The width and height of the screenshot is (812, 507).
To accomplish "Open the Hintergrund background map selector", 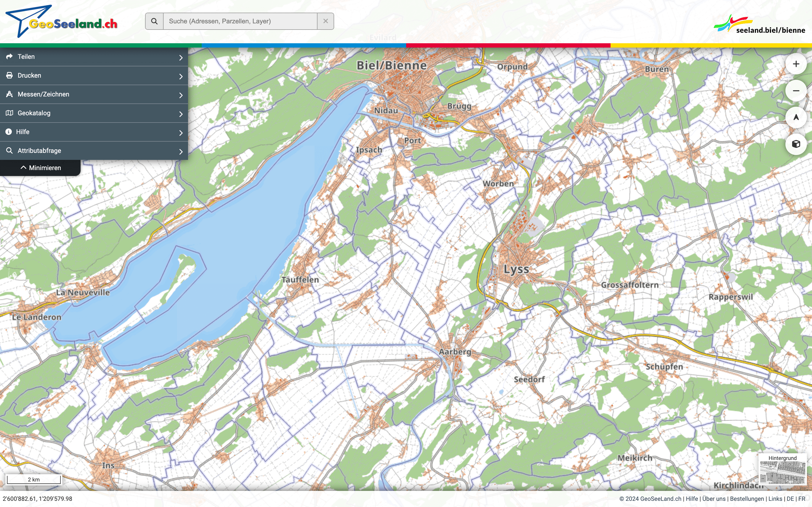I will point(782,469).
